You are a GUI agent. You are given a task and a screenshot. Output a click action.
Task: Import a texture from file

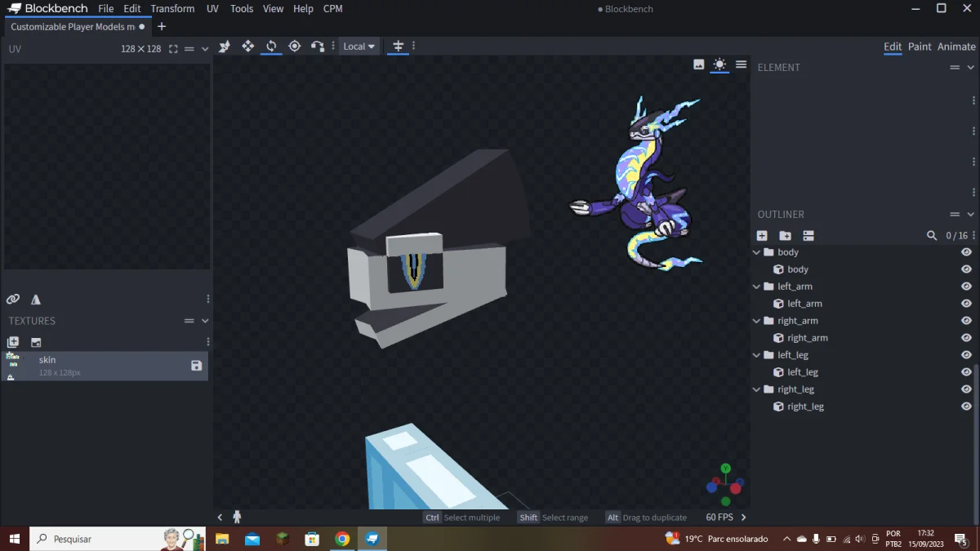pyautogui.click(x=36, y=342)
